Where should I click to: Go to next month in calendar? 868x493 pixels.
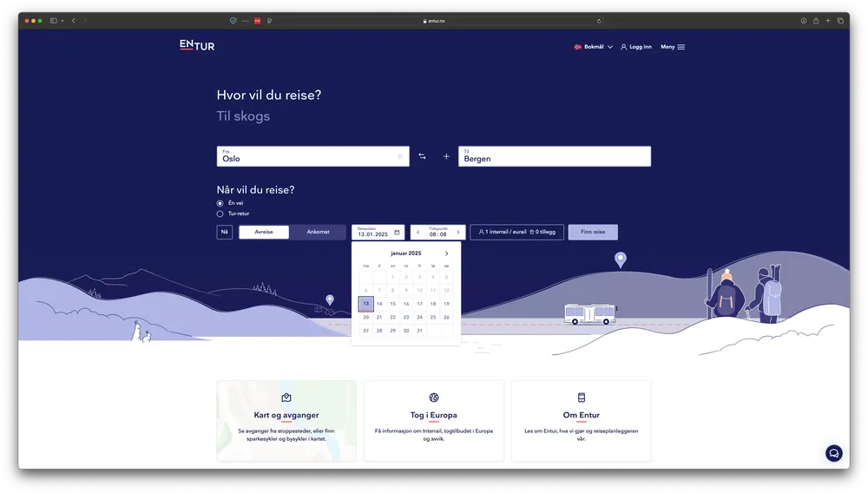(447, 253)
